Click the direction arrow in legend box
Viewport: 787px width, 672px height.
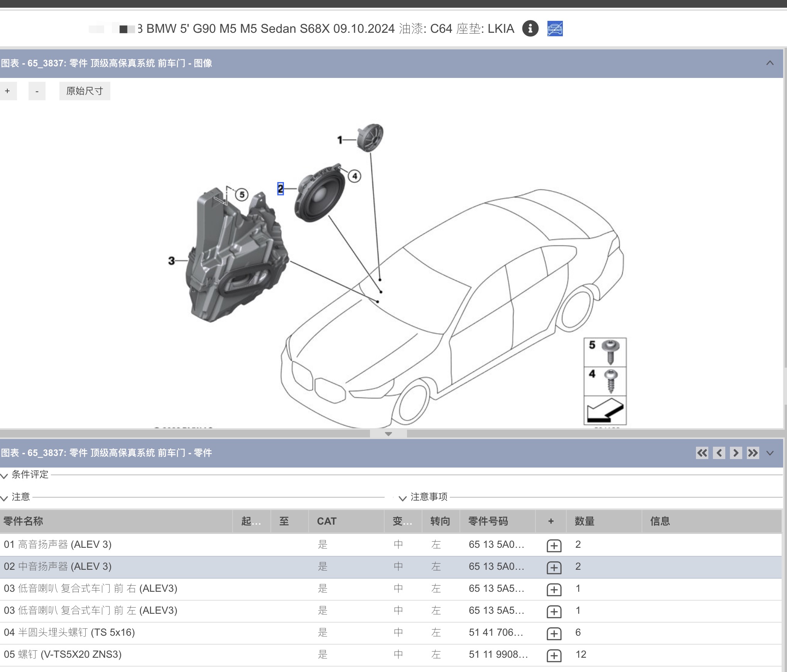click(x=605, y=410)
